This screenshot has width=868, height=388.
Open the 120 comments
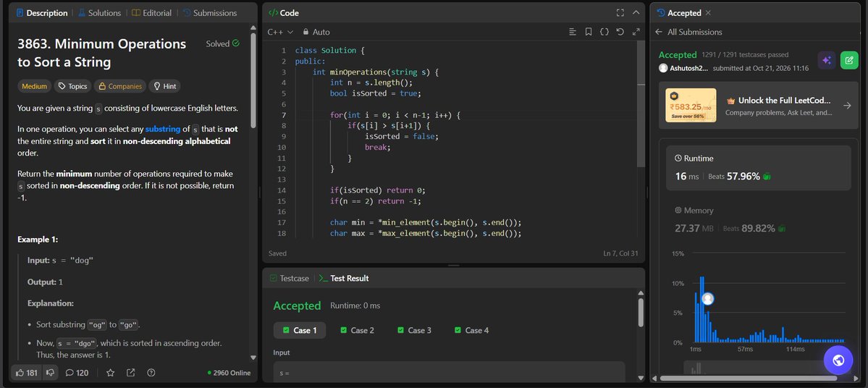(x=77, y=373)
